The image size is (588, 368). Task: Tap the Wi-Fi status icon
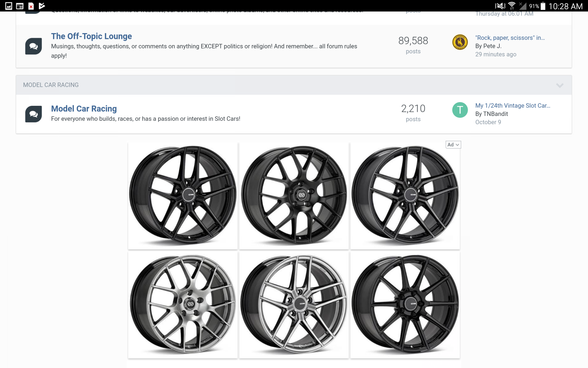511,6
